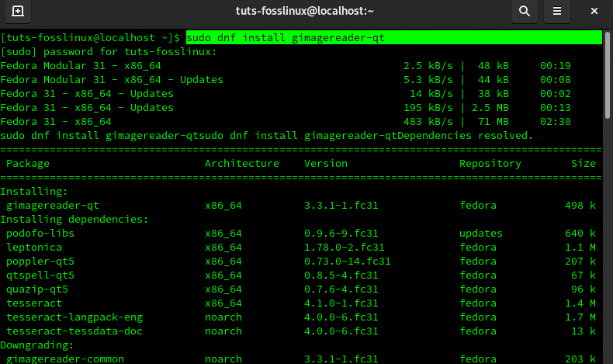Viewport: 613px width, 364px height.
Task: Click version 0.73.0-14.fc31 of poppler-qt5
Action: click(x=348, y=262)
